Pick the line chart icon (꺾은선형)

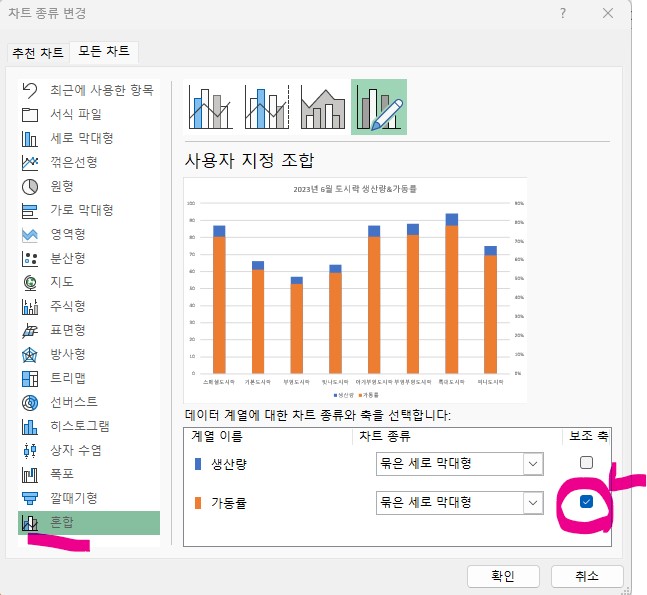(30, 163)
